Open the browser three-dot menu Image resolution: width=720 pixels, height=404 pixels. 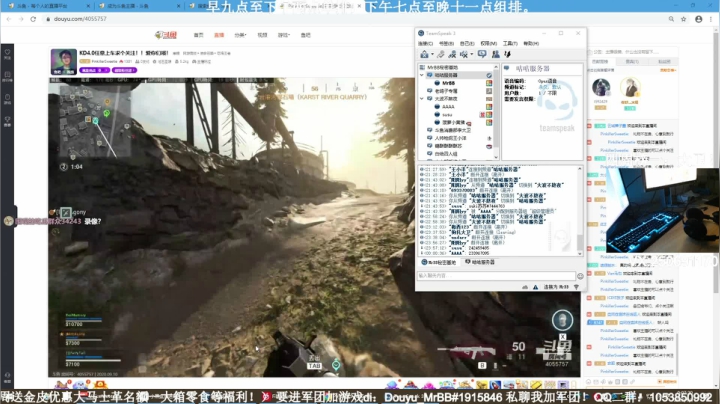[x=711, y=19]
